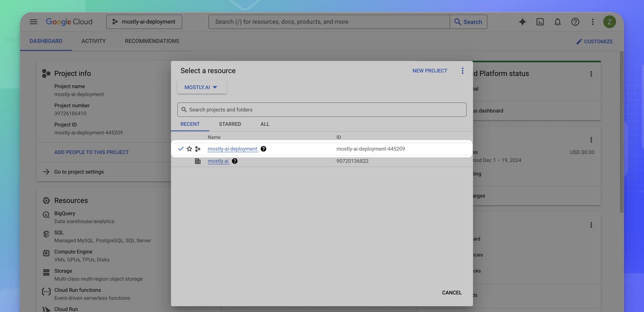Open the MOSTLY.AI organization dropdown
The height and width of the screenshot is (312, 644).
pos(202,87)
